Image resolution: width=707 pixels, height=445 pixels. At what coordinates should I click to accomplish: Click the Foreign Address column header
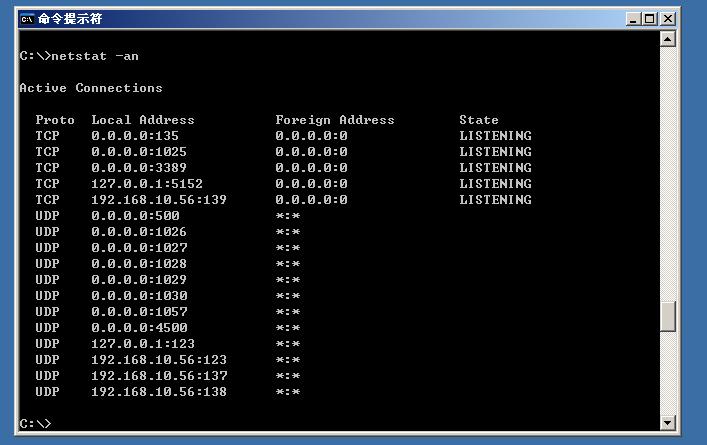coord(335,120)
